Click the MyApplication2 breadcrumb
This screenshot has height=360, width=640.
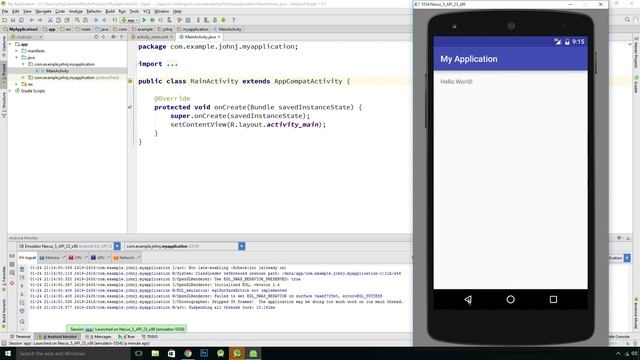[x=21, y=29]
